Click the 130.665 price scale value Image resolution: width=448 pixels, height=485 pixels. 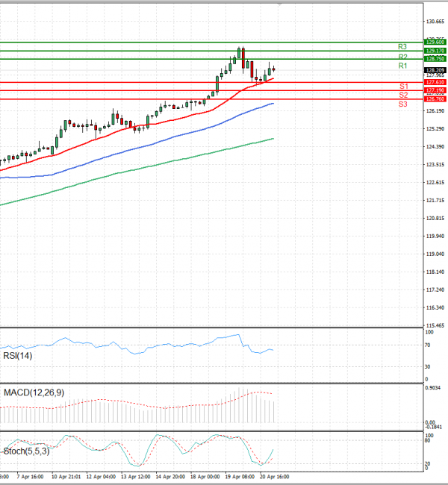click(435, 22)
